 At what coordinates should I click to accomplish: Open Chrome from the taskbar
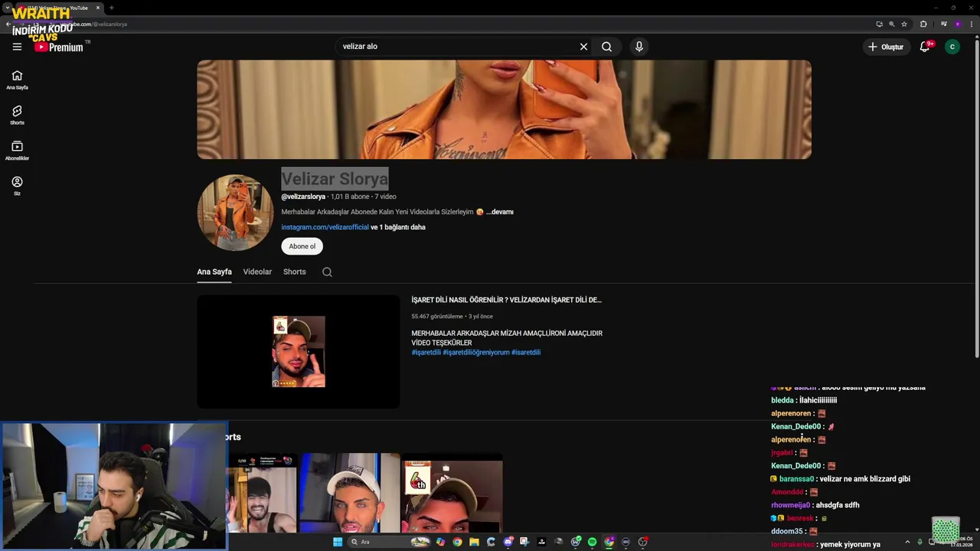[457, 542]
